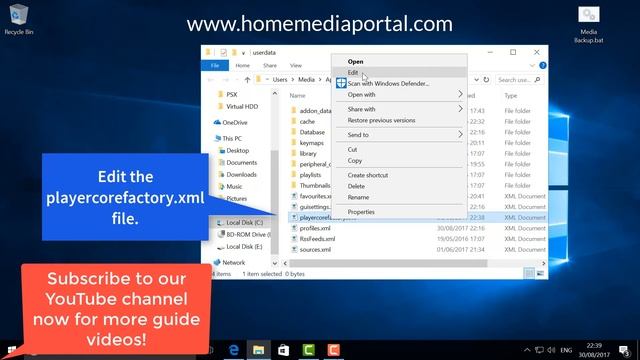Open the File ribbon tab
This screenshot has width=640, height=360.
(215, 65)
